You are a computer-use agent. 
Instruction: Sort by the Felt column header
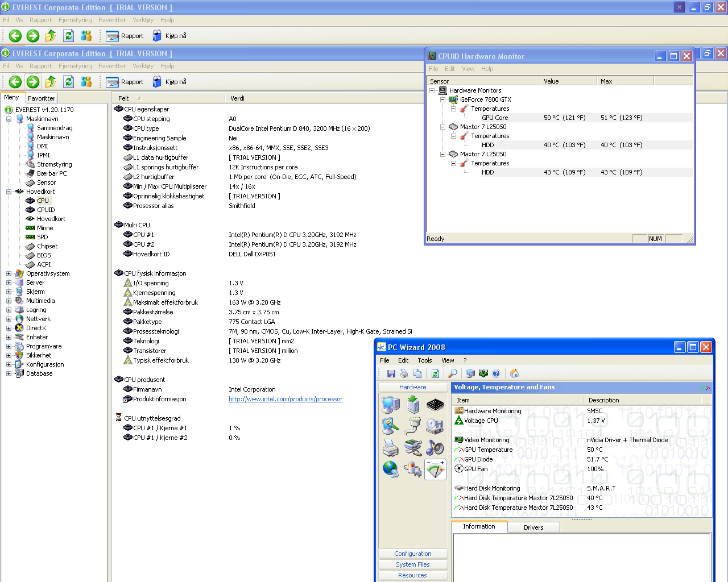[168, 98]
